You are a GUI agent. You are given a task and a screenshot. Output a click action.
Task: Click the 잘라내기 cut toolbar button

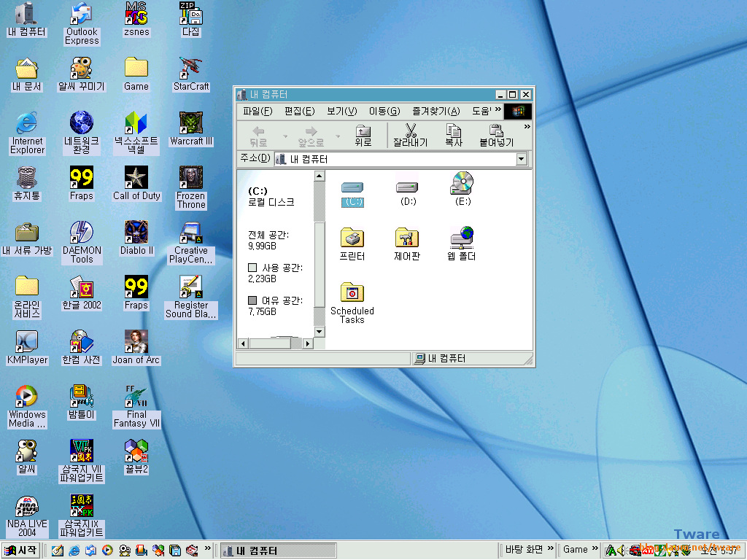(x=410, y=136)
